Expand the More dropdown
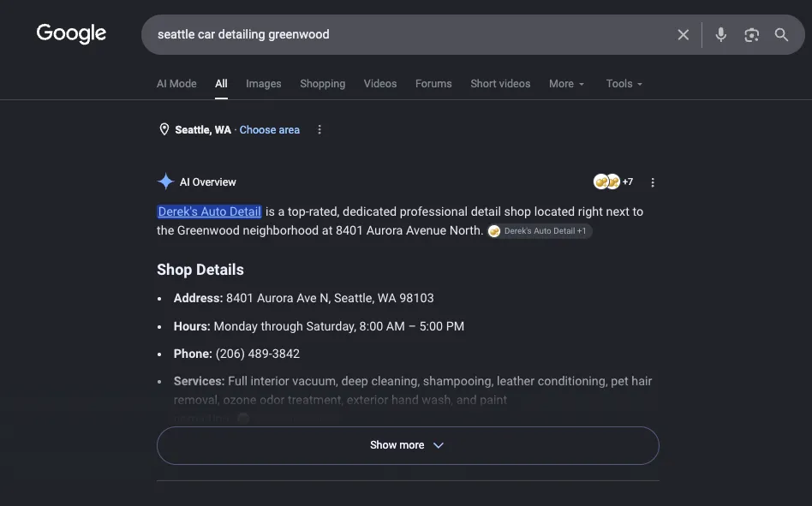812x506 pixels. pyautogui.click(x=566, y=84)
